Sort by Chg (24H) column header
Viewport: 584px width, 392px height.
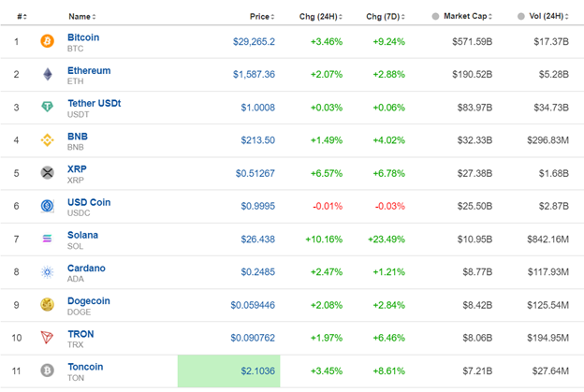point(321,17)
